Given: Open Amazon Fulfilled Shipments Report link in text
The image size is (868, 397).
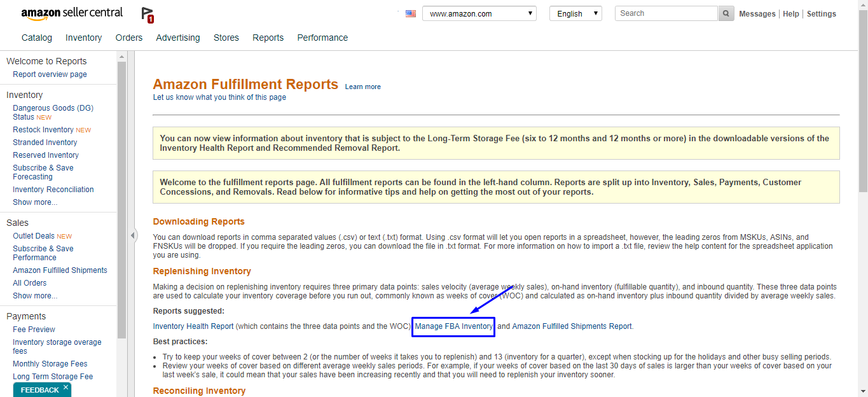Looking at the screenshot, I should tap(572, 326).
